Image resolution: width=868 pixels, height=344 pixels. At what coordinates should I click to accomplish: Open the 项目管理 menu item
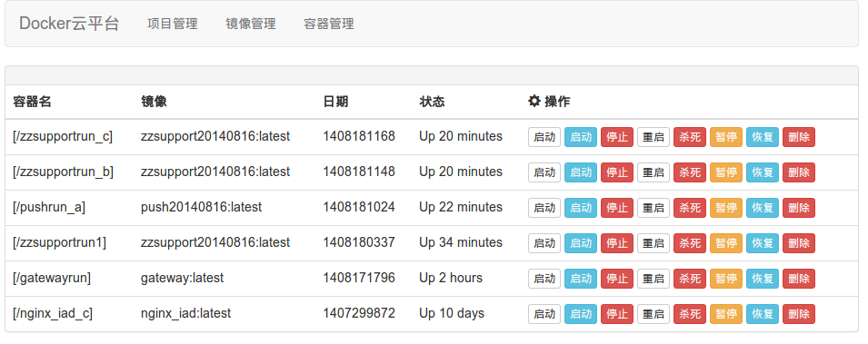[172, 24]
